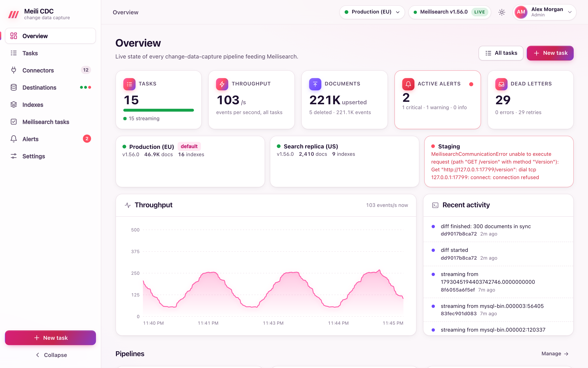Click the AM user avatar
Image resolution: width=588 pixels, height=368 pixels.
(x=521, y=12)
